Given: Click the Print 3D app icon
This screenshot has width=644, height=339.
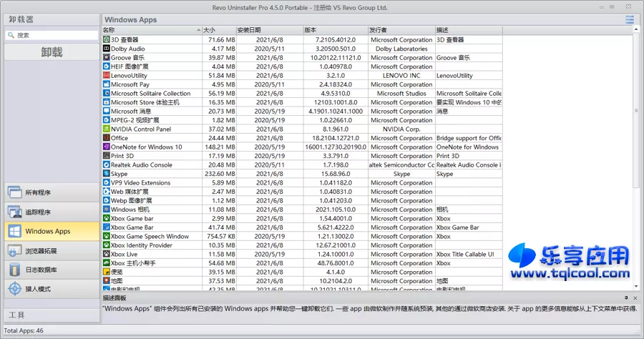Looking at the screenshot, I should (107, 156).
